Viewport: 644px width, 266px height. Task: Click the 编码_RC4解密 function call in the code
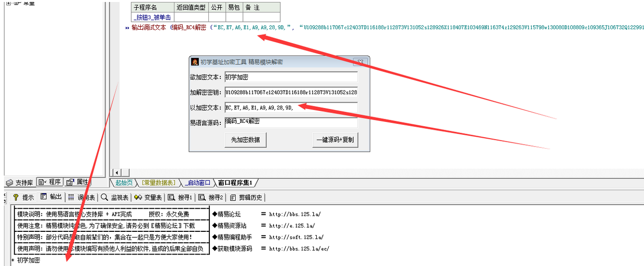click(189, 27)
